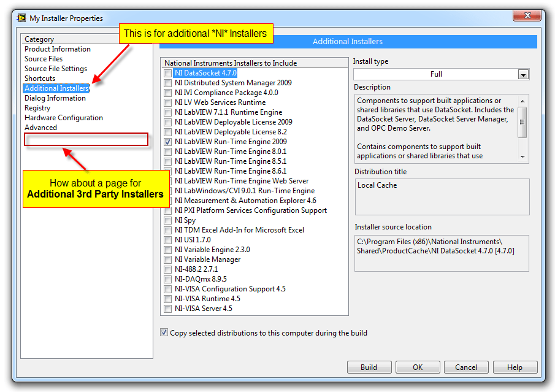Image resolution: width=555 pixels, height=392 pixels.
Task: Click the installer application icon in the title bar
Action: tap(21, 18)
